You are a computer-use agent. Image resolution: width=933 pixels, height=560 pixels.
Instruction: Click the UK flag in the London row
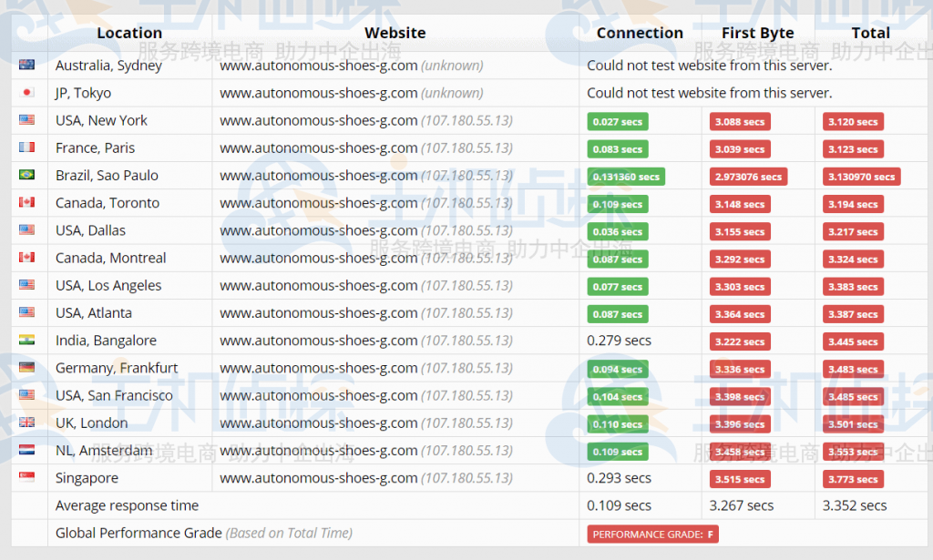[26, 423]
